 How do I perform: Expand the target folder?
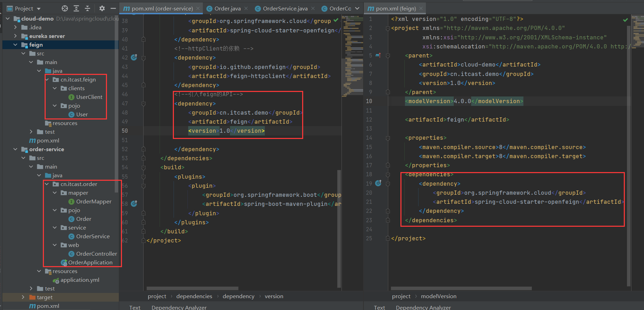(23, 297)
